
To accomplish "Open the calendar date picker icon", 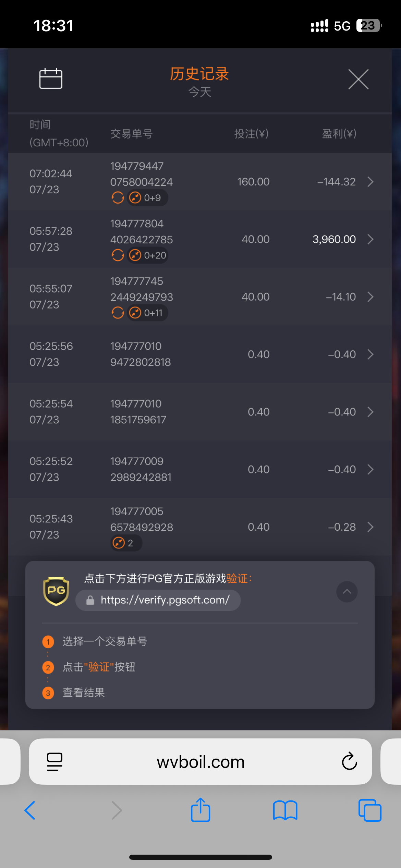I will tap(51, 79).
